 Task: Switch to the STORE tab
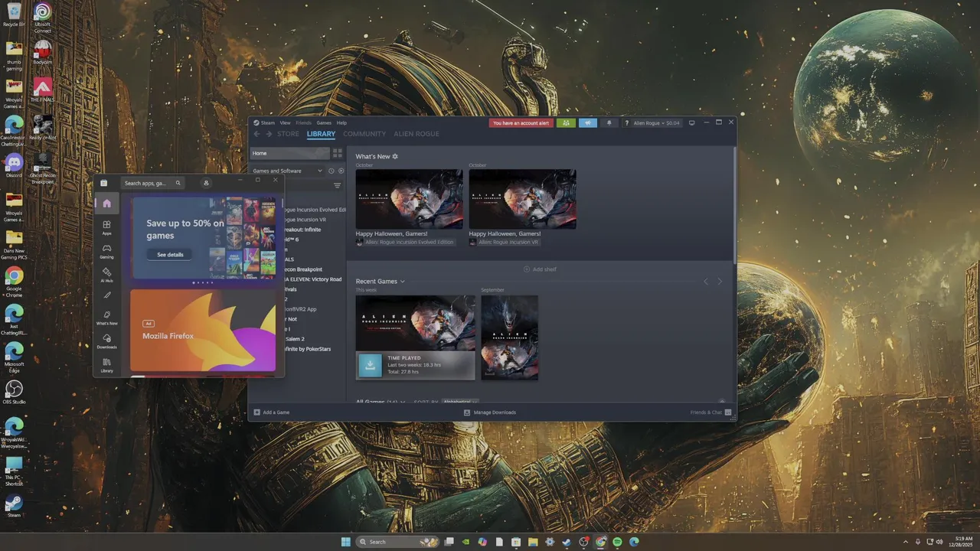pos(289,134)
